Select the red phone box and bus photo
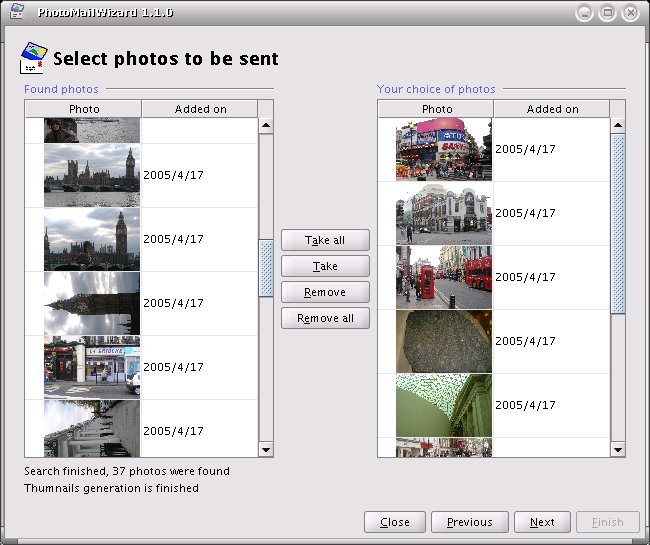The height and width of the screenshot is (545, 650). point(444,277)
